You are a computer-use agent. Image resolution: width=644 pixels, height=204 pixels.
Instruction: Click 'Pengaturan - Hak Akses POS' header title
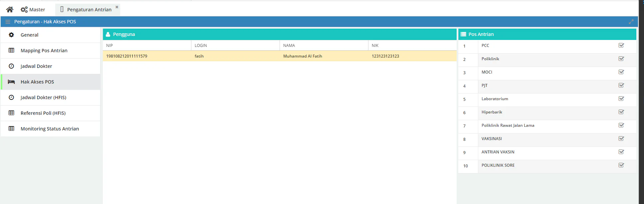point(45,22)
